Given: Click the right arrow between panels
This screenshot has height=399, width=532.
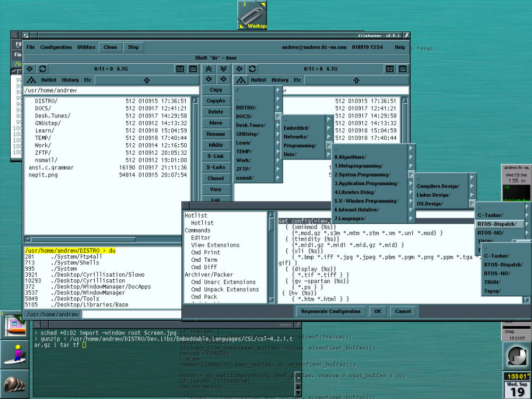Looking at the screenshot, I should 223,79.
